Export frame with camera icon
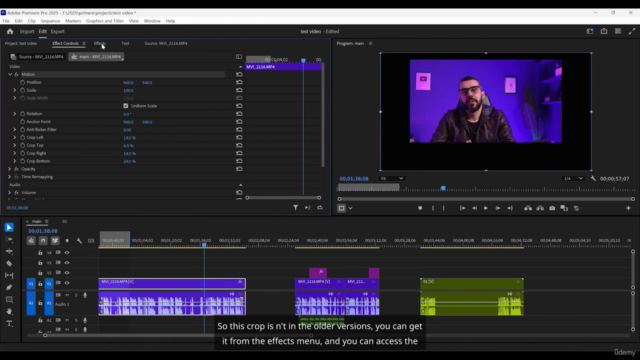This screenshot has height=360, width=640. point(552,208)
